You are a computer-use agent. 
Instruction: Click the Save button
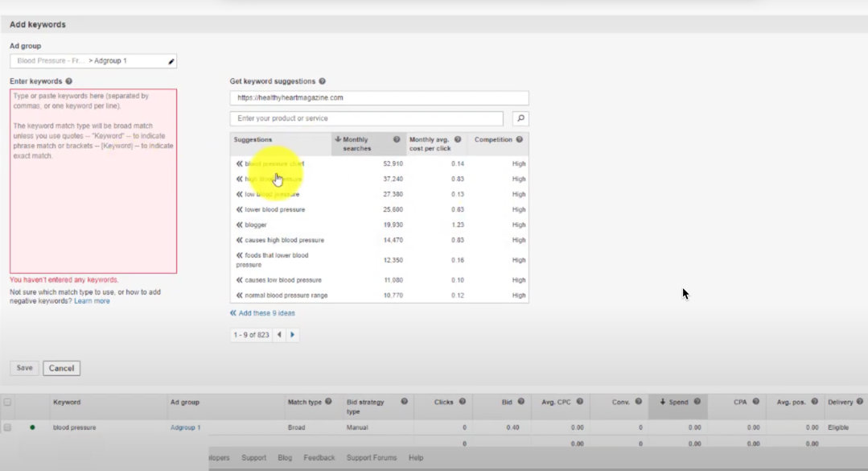24,368
